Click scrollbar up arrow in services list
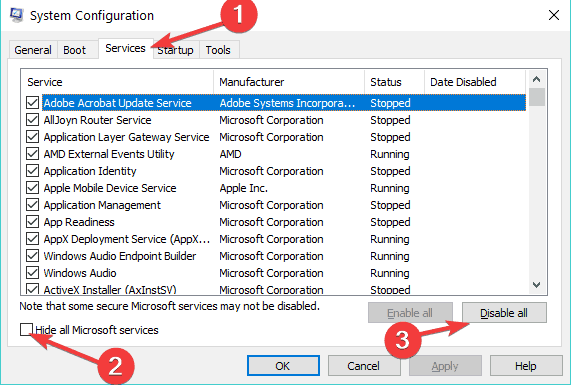 536,79
